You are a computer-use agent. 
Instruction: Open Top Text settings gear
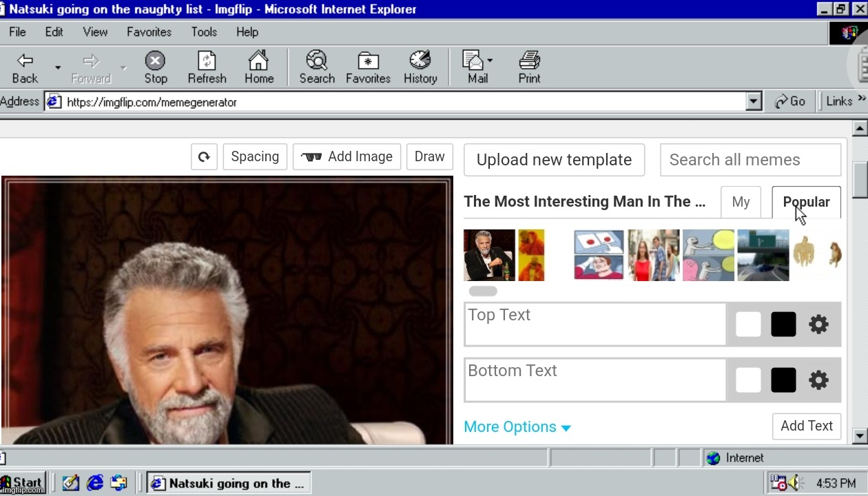818,324
